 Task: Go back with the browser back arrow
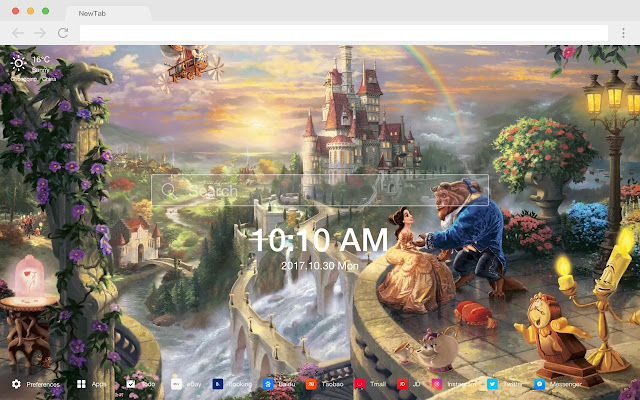tap(18, 33)
